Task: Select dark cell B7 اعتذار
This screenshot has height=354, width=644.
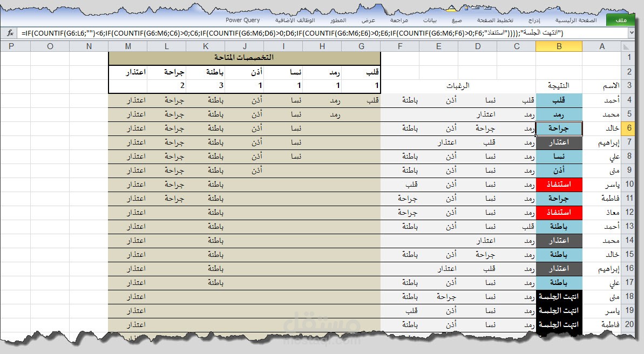Action: coord(559,142)
